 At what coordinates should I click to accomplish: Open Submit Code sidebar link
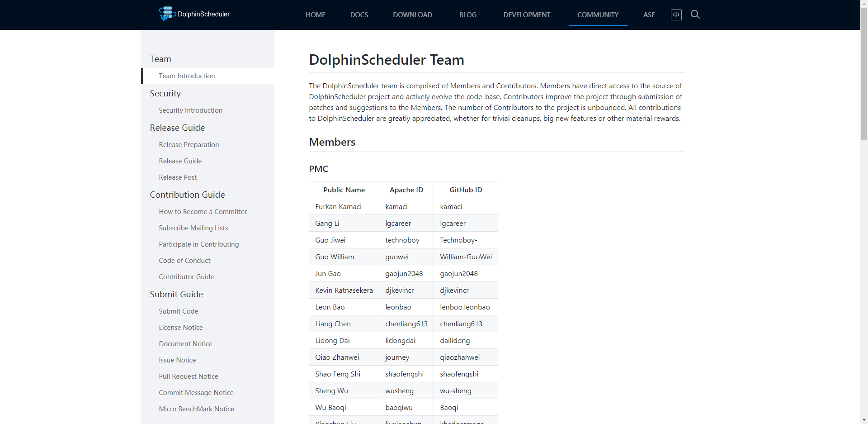point(178,311)
